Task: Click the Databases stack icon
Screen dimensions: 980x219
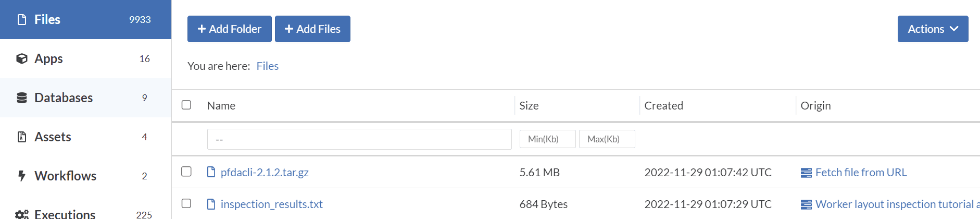Action: click(22, 98)
